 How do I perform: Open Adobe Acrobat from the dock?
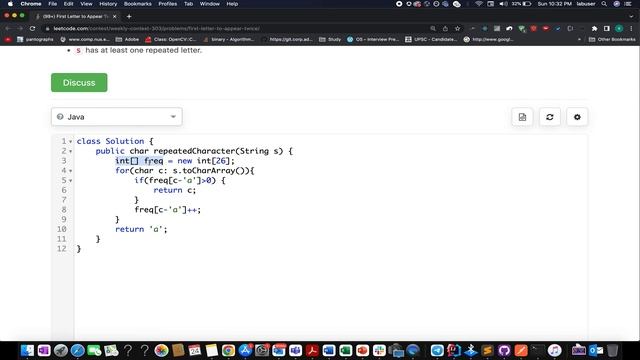[312, 350]
